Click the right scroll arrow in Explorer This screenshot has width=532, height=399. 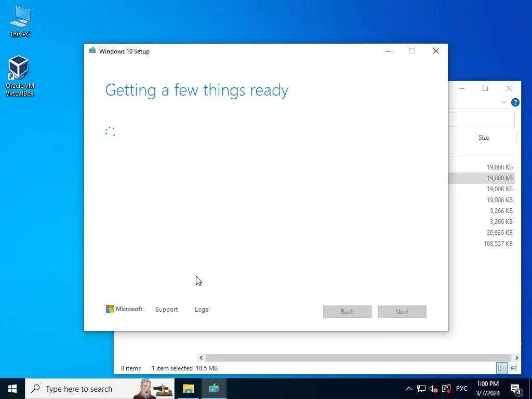point(516,357)
